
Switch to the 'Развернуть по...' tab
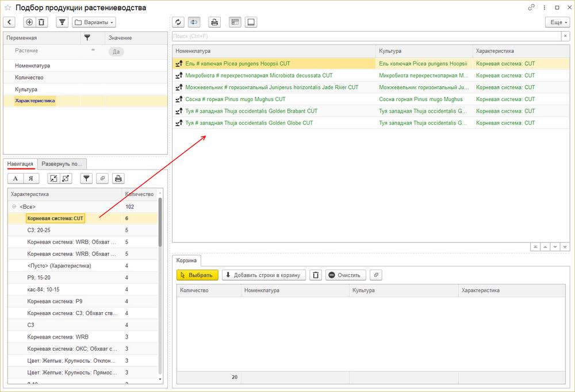(x=63, y=164)
